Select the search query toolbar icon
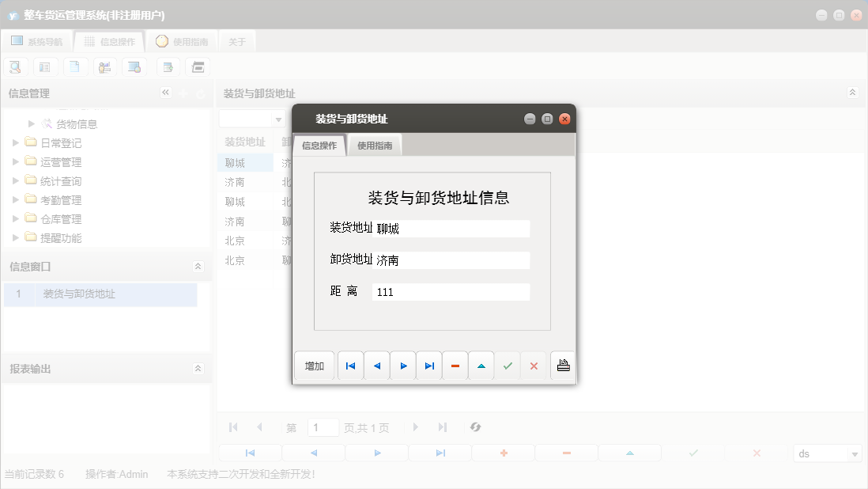Screen dimensions: 868x489 [15, 66]
